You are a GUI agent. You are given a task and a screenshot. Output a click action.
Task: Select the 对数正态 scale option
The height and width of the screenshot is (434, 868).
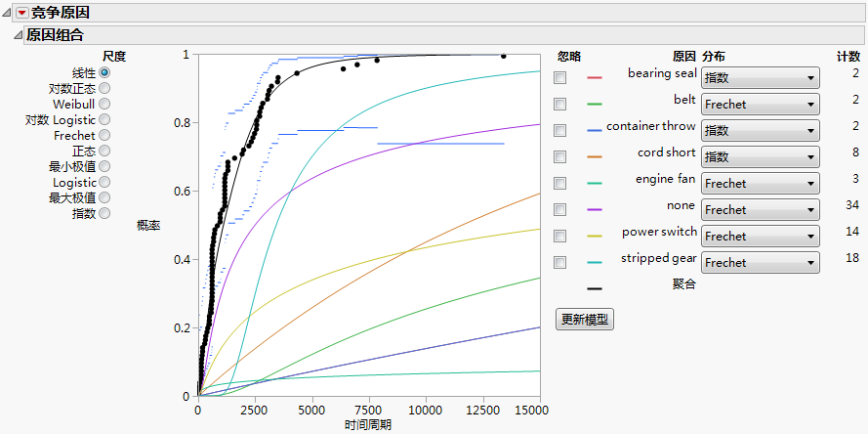104,88
